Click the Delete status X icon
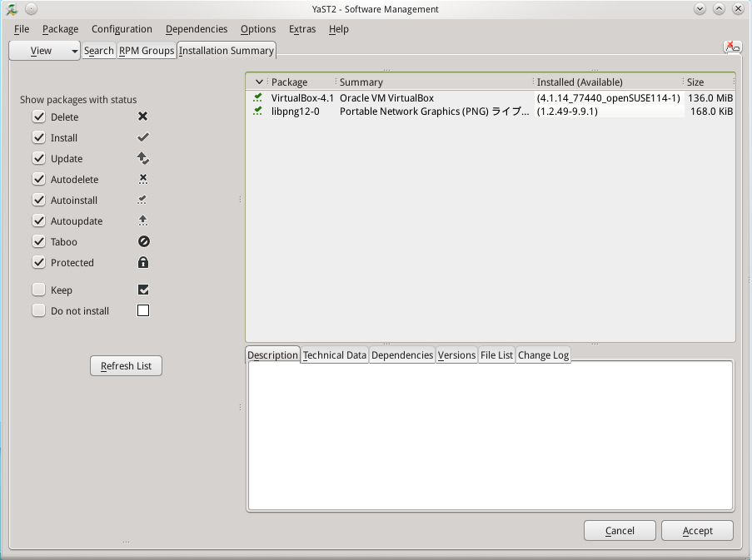Viewport: 752px width, 560px height. pyautogui.click(x=143, y=116)
